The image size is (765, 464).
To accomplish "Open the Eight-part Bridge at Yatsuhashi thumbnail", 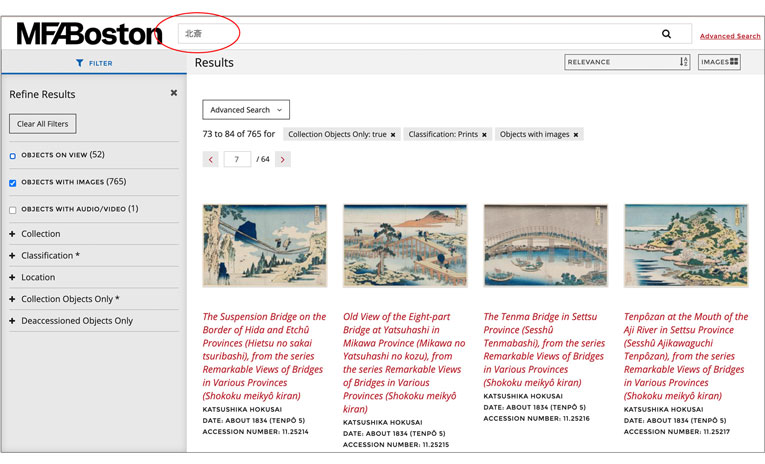I will point(405,245).
